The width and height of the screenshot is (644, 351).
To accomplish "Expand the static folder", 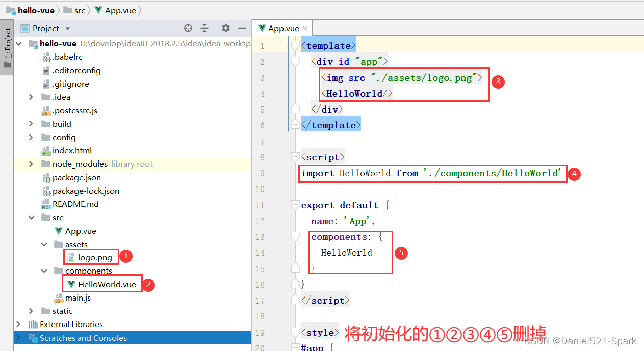I will (31, 311).
